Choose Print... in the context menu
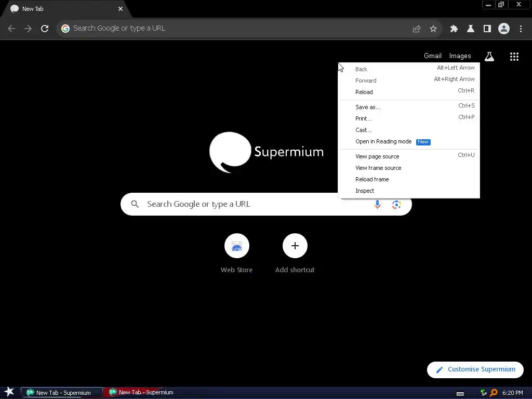This screenshot has width=532, height=399. 409,118
